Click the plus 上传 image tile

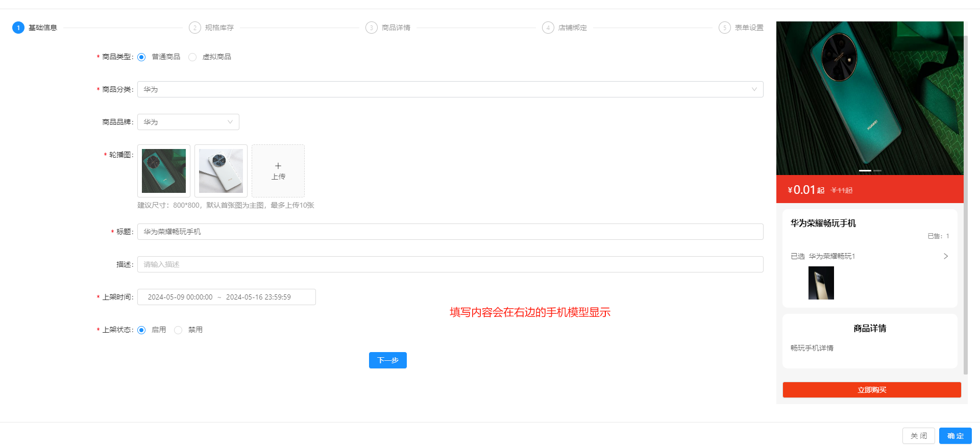click(278, 171)
